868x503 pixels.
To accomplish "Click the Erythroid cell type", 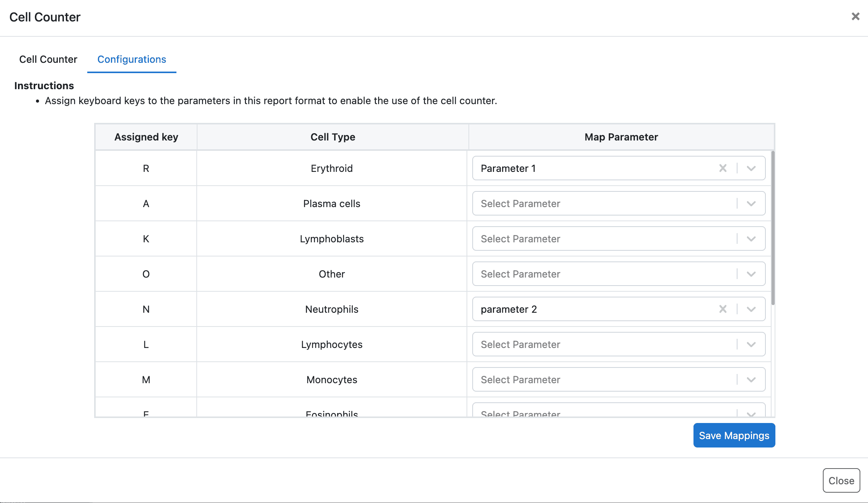I will click(x=331, y=168).
